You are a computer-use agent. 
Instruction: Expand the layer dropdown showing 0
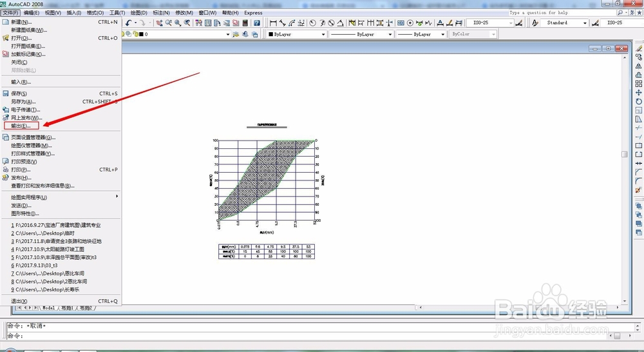pyautogui.click(x=228, y=35)
